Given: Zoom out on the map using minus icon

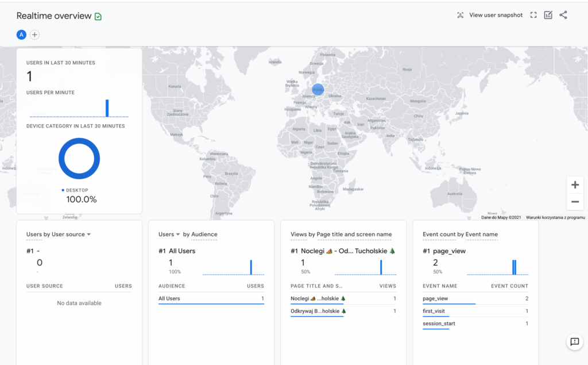Looking at the screenshot, I should tap(575, 201).
